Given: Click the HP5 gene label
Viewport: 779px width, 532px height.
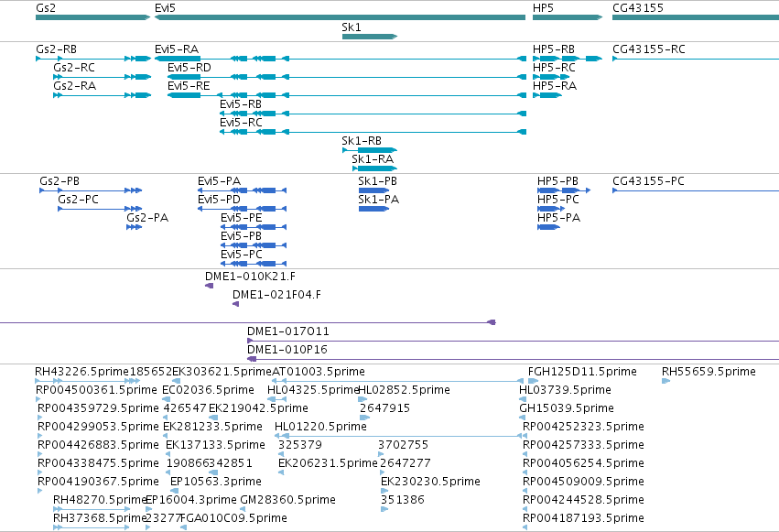Looking at the screenshot, I should point(543,8).
